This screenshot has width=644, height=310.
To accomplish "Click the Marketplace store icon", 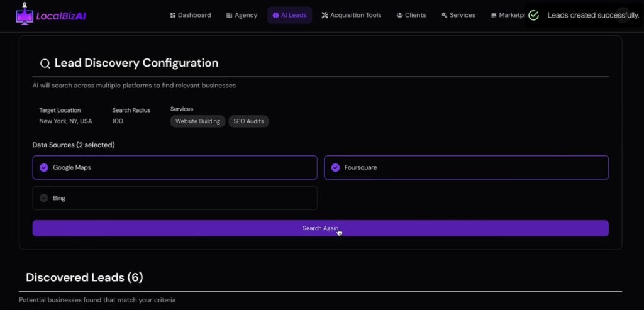I will coord(494,15).
